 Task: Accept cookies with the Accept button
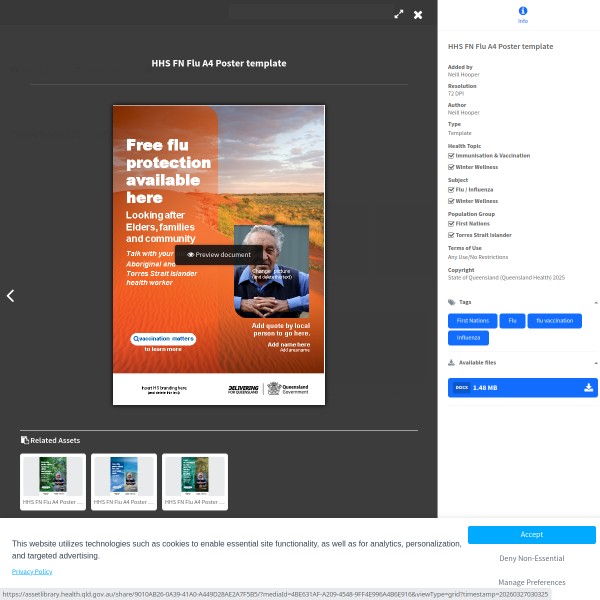click(531, 535)
